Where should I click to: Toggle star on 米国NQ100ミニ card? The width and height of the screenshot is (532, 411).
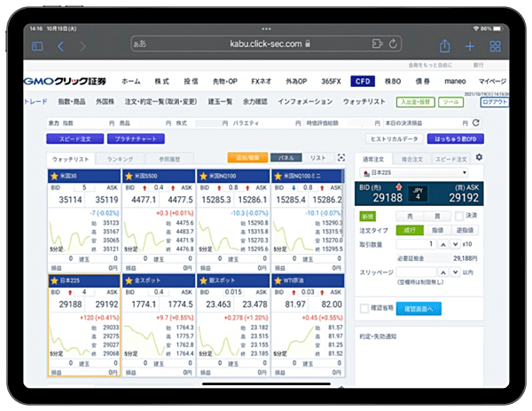click(x=278, y=176)
